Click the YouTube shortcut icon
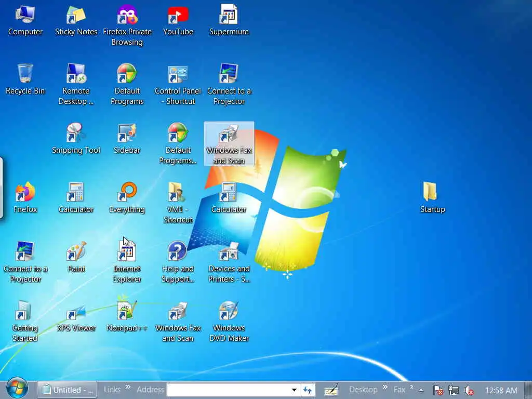The image size is (532, 399). coord(178,20)
